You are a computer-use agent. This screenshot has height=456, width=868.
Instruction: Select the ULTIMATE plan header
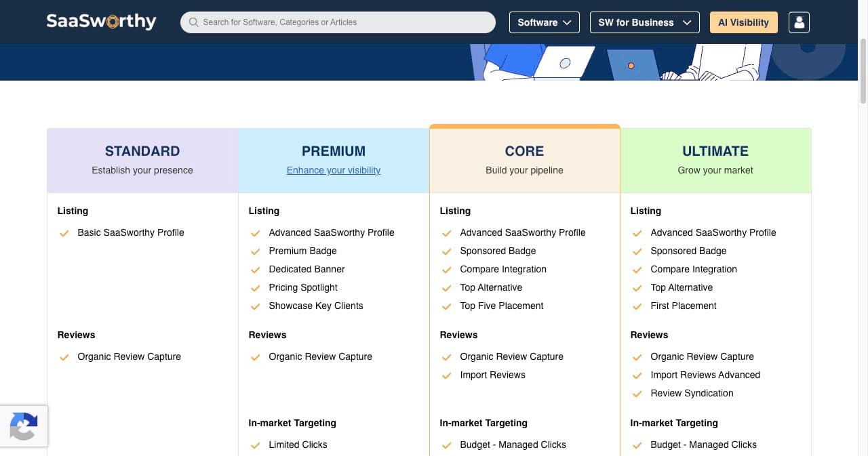[x=715, y=161]
